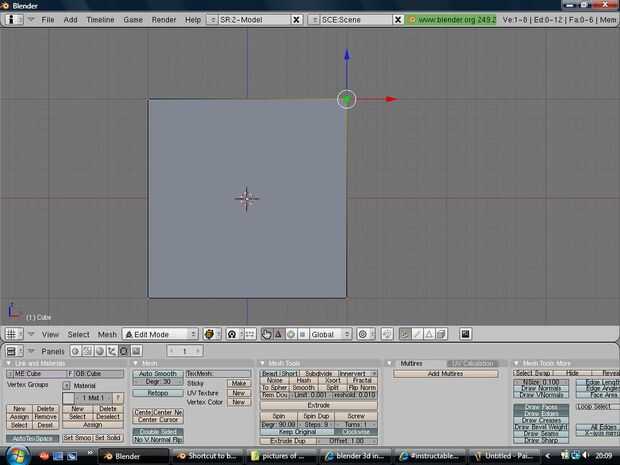Toggle Keep Original for spin
Screen dimensions: 620x465
click(297, 432)
